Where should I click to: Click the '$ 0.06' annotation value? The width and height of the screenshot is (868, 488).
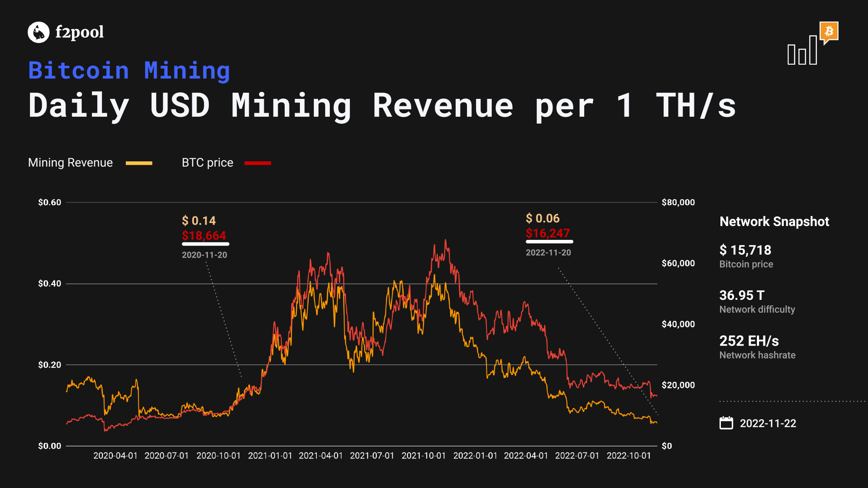(x=542, y=218)
